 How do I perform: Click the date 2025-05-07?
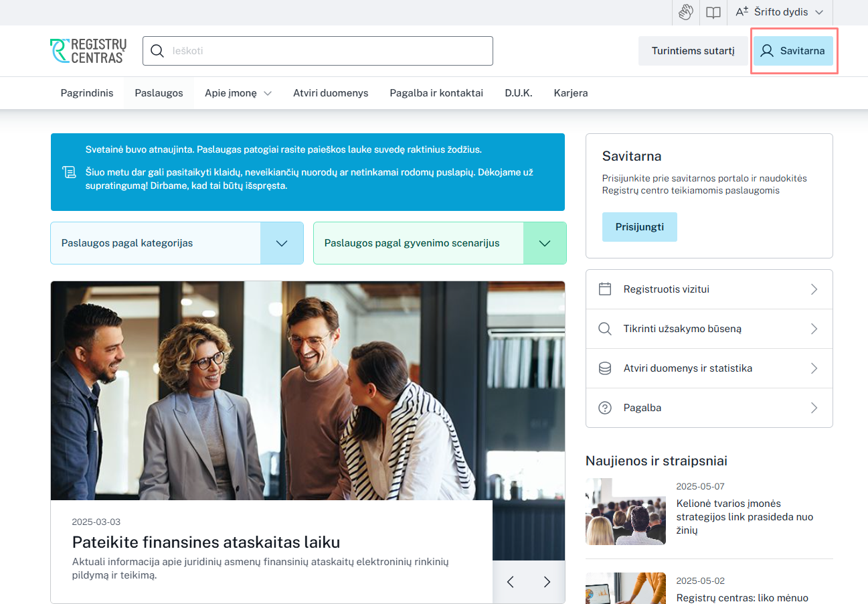(701, 487)
